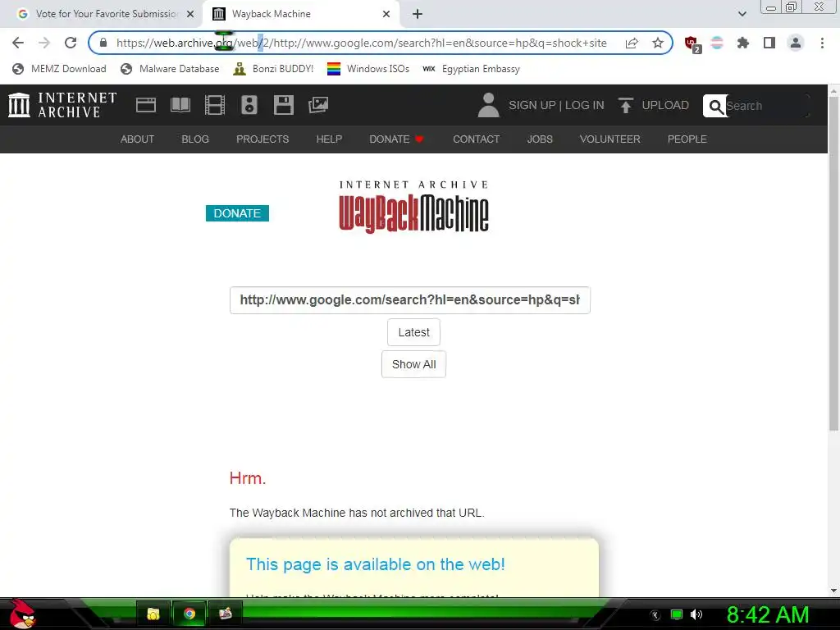Go back with browser back arrow
This screenshot has width=840, height=630.
(x=18, y=43)
